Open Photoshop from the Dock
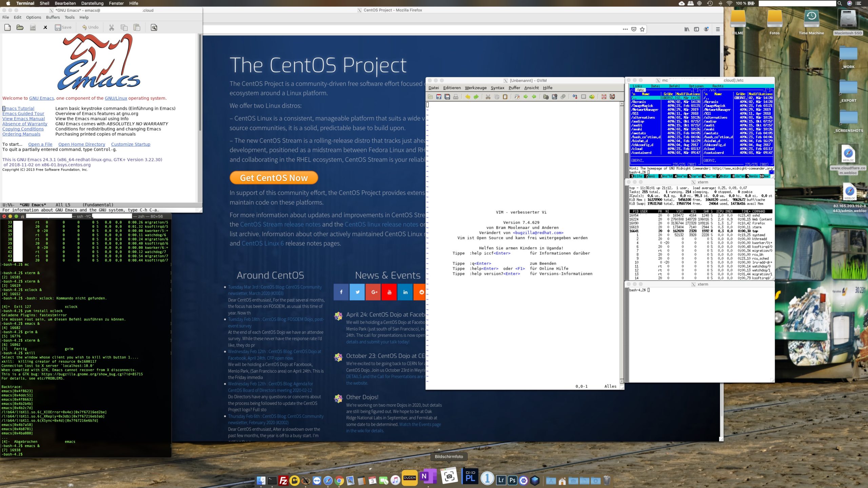The height and width of the screenshot is (488, 868). 512,480
